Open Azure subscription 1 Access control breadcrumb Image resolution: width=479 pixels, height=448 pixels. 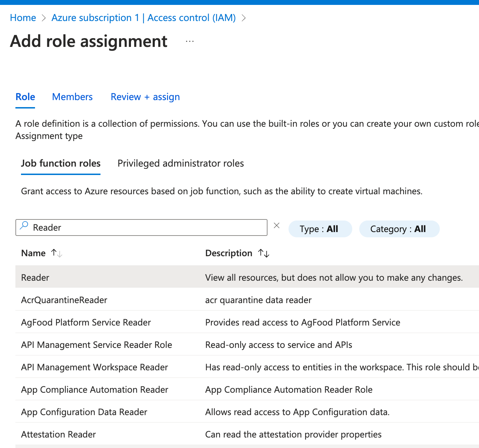[144, 18]
